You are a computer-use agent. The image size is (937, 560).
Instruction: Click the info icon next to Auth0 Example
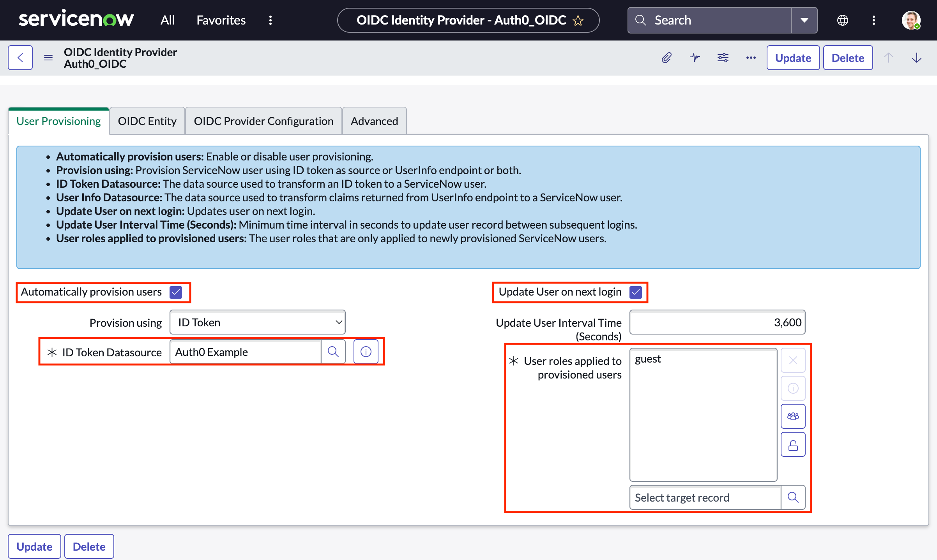(366, 351)
